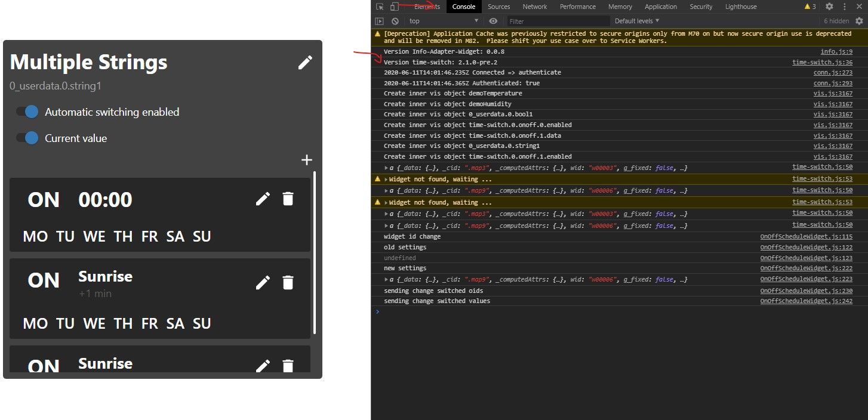Open source link time-switch.js:36

(x=823, y=62)
